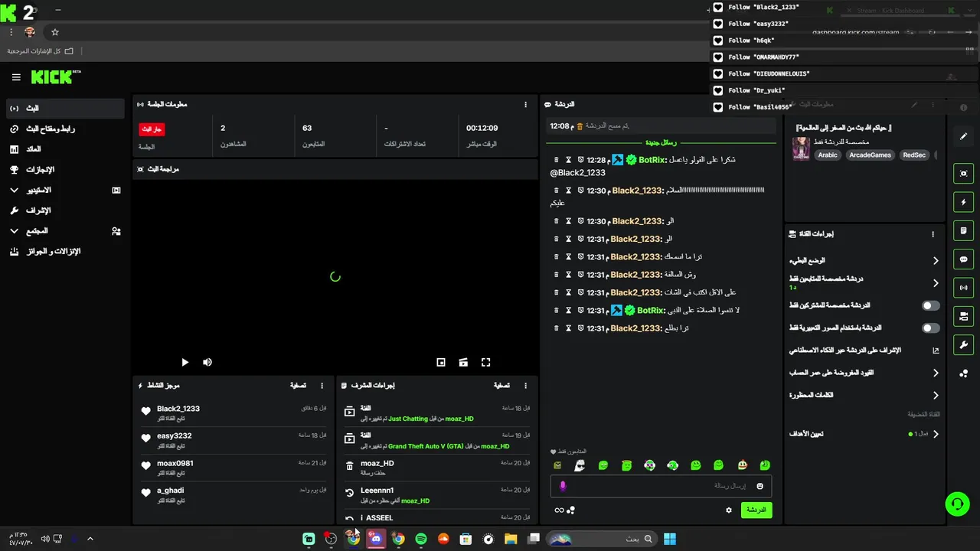
Task: Open the Stream item in the left sidebar
Action: tap(64, 109)
